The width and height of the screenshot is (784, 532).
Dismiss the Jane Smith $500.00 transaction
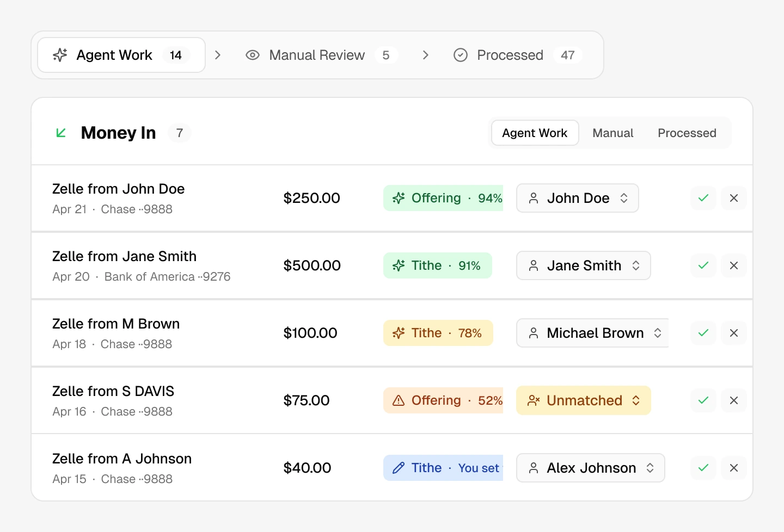tap(734, 265)
